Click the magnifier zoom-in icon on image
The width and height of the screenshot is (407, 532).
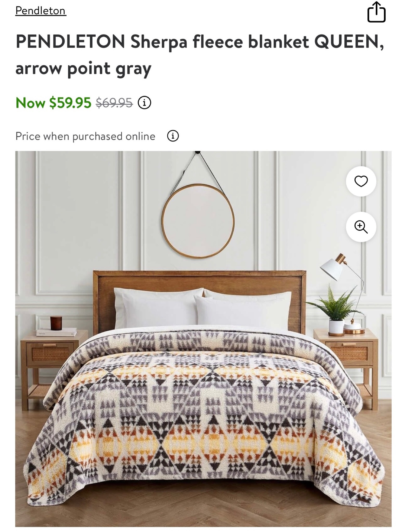point(361,227)
